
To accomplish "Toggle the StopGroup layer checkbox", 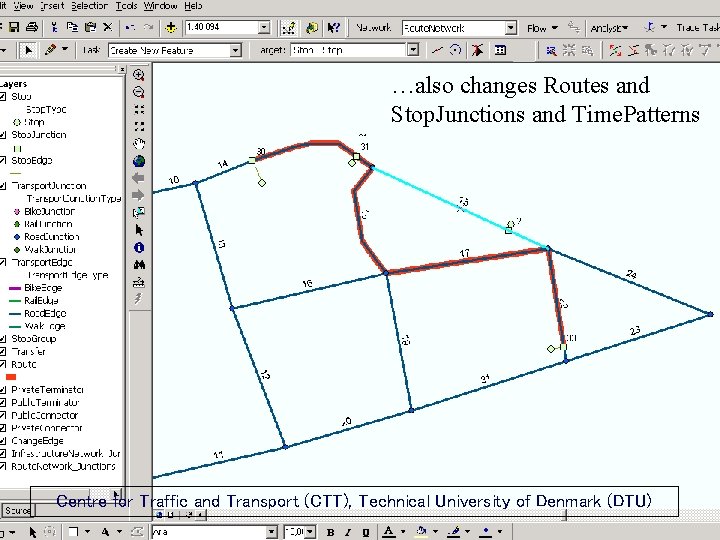I will coord(2,339).
